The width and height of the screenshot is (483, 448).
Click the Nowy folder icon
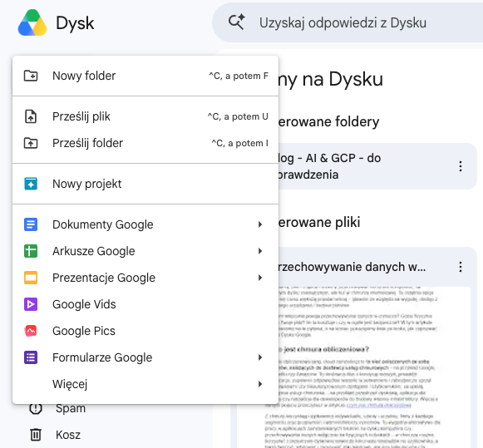coord(31,76)
